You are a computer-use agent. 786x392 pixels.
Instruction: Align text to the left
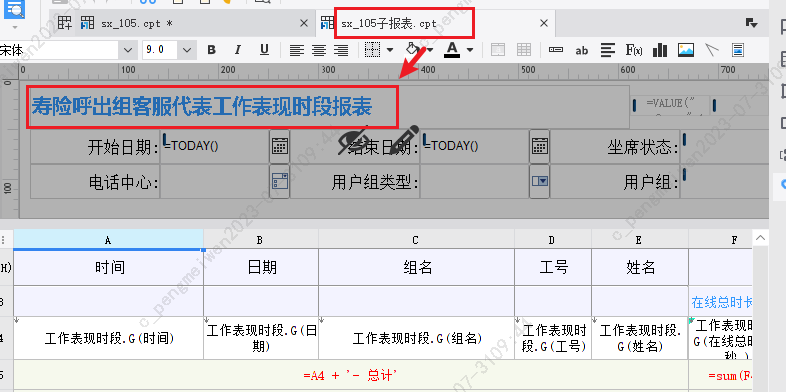coord(297,50)
